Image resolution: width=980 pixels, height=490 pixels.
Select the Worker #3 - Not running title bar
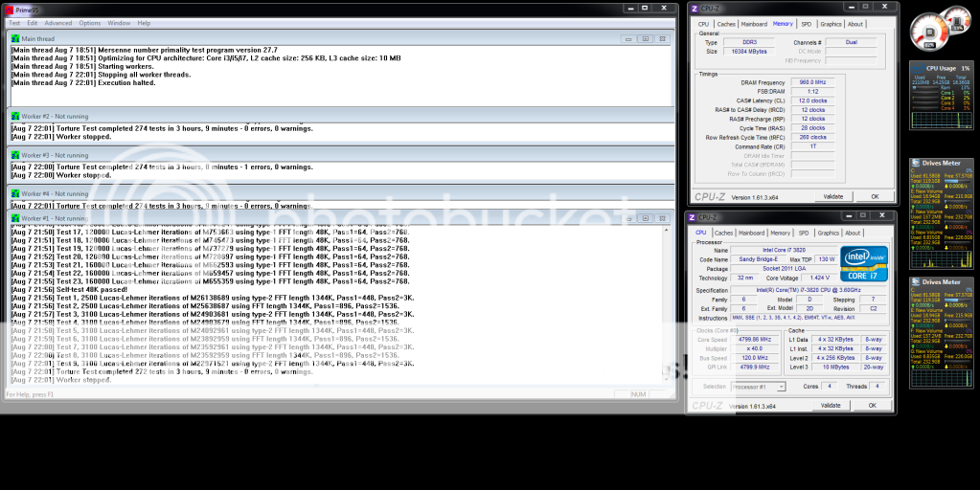pos(341,155)
